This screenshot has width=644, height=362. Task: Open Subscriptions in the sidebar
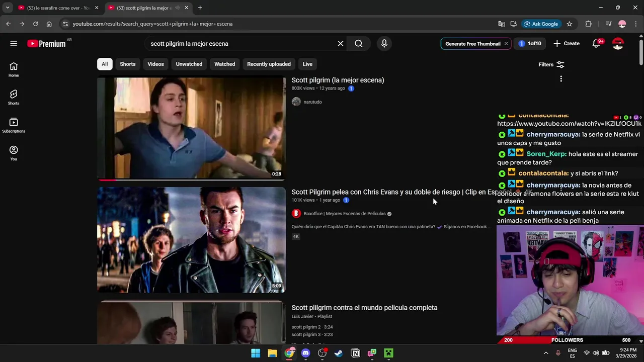pyautogui.click(x=14, y=126)
